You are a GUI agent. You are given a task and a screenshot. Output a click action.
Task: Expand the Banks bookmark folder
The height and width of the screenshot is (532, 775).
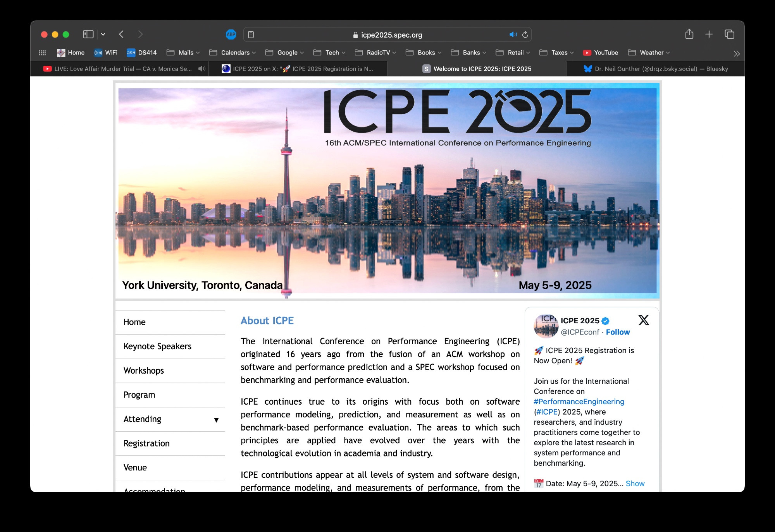click(468, 53)
